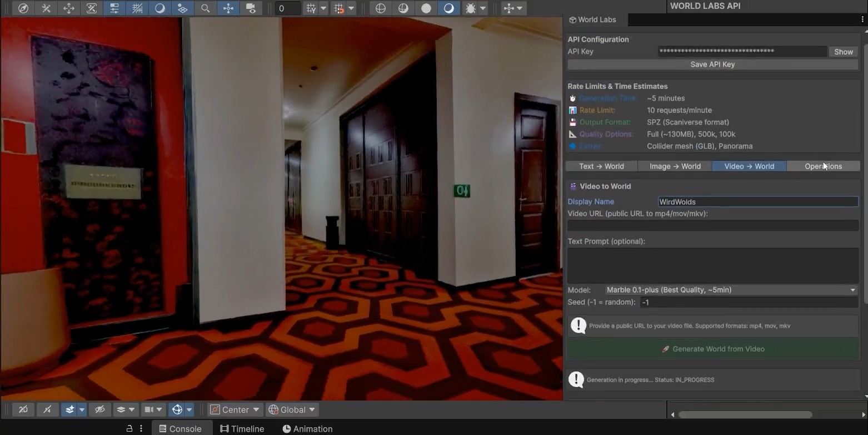
Task: Toggle hidden objects crossed eye icon
Action: coord(100,409)
